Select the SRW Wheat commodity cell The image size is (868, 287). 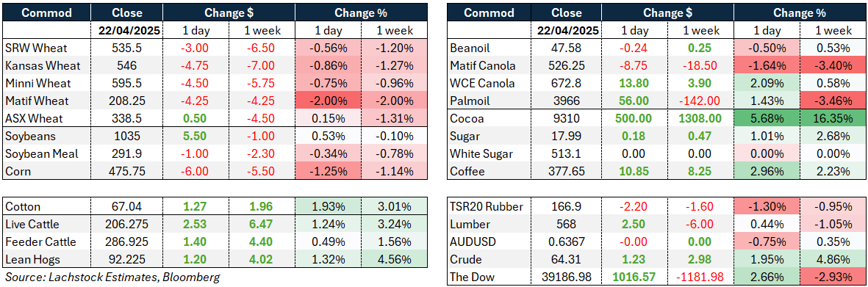click(46, 48)
